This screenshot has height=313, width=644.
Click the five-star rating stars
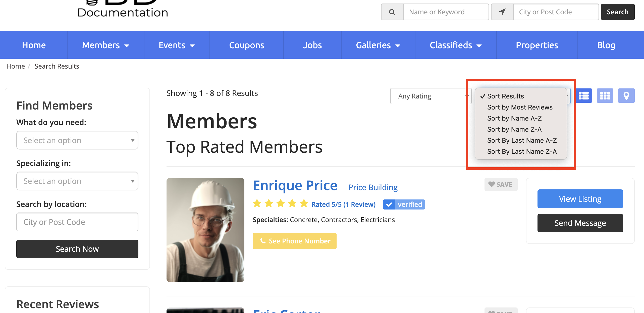(280, 203)
